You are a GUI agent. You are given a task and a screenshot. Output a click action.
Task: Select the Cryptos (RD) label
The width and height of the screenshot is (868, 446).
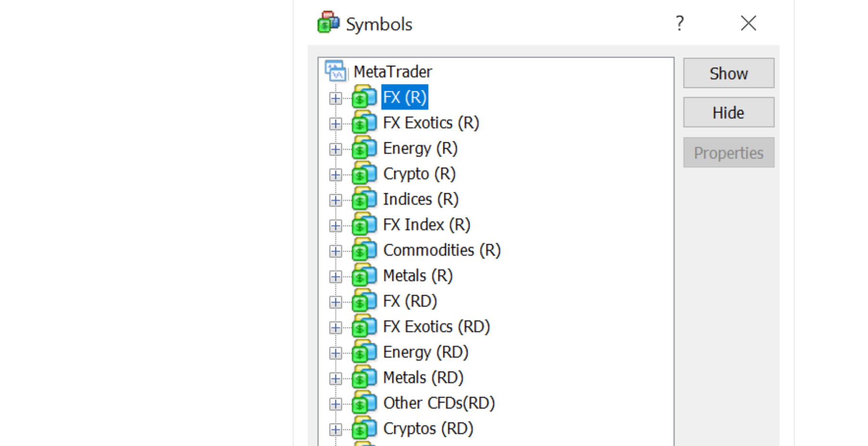(x=428, y=429)
